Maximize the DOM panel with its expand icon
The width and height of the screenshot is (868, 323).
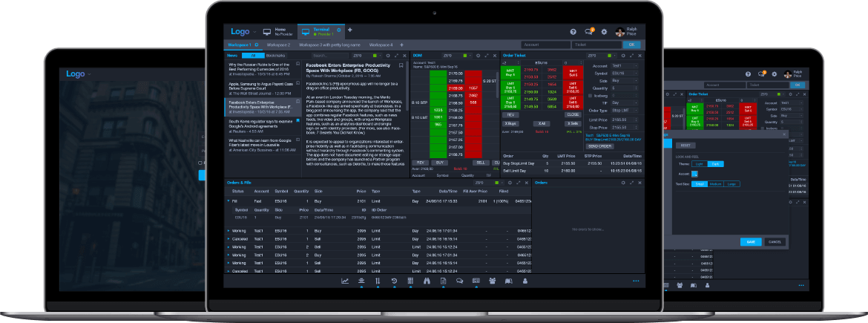coord(487,56)
